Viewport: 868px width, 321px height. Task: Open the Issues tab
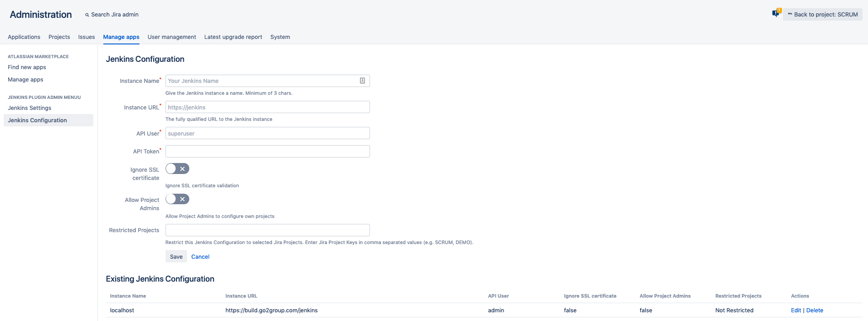(x=86, y=37)
